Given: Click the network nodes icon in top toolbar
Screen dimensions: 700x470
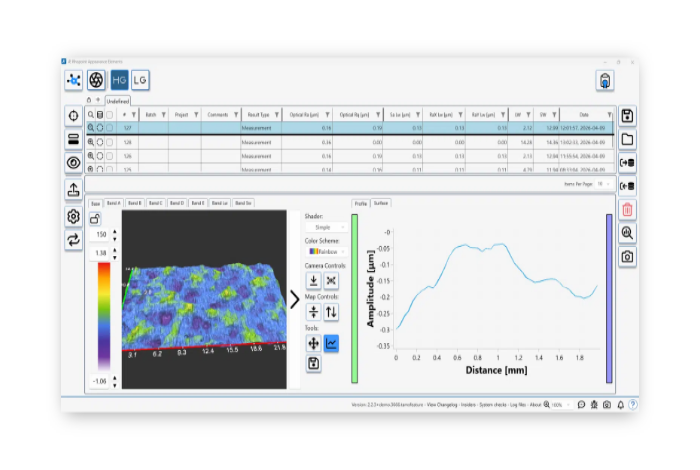Looking at the screenshot, I should pos(74,80).
